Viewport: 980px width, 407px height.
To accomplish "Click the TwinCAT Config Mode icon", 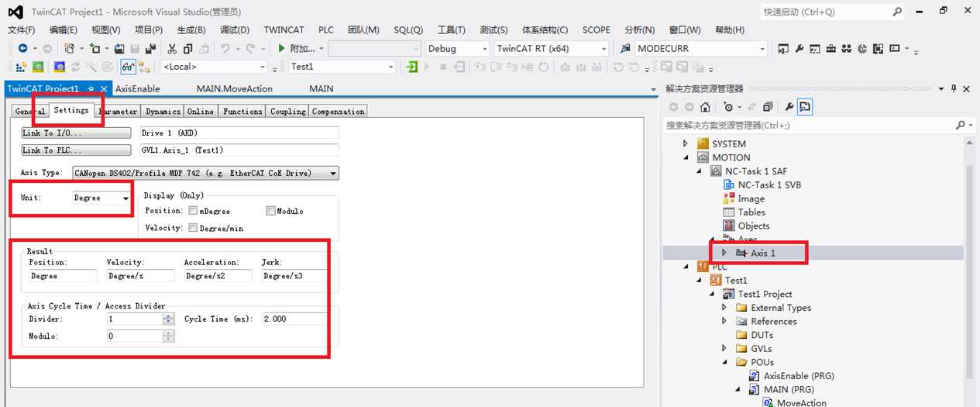I will (x=60, y=67).
